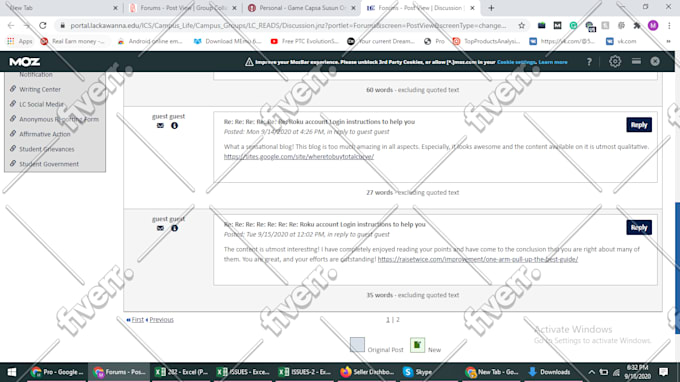Viewport: 680px width, 382px height.
Task: Open Android online emulator bookmark
Action: pyautogui.click(x=150, y=41)
